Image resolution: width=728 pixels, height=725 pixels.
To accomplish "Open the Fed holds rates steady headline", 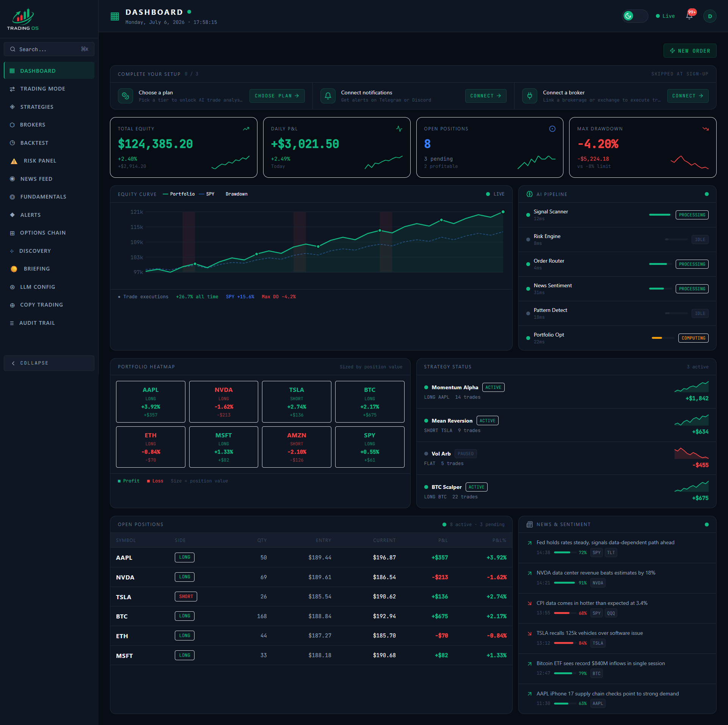I will (605, 543).
